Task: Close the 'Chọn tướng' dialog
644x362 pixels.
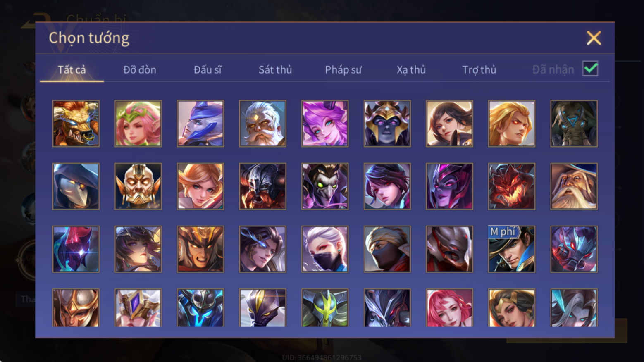Action: coord(594,38)
